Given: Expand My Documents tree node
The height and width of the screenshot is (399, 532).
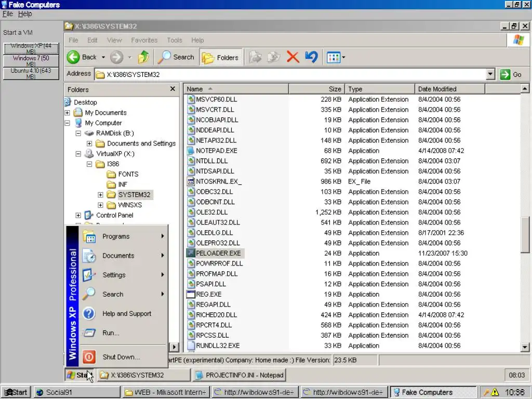Looking at the screenshot, I should [67, 113].
